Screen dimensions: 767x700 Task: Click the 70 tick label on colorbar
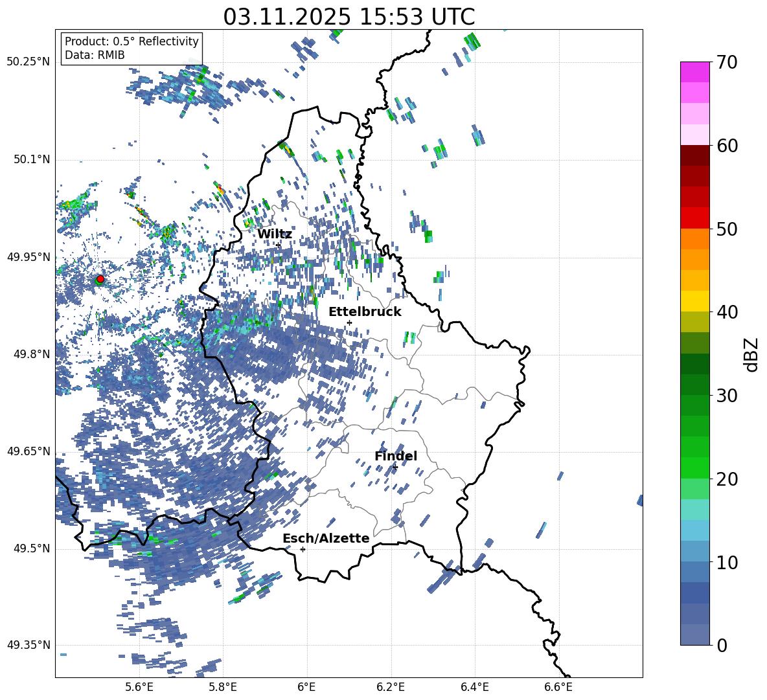click(x=728, y=63)
